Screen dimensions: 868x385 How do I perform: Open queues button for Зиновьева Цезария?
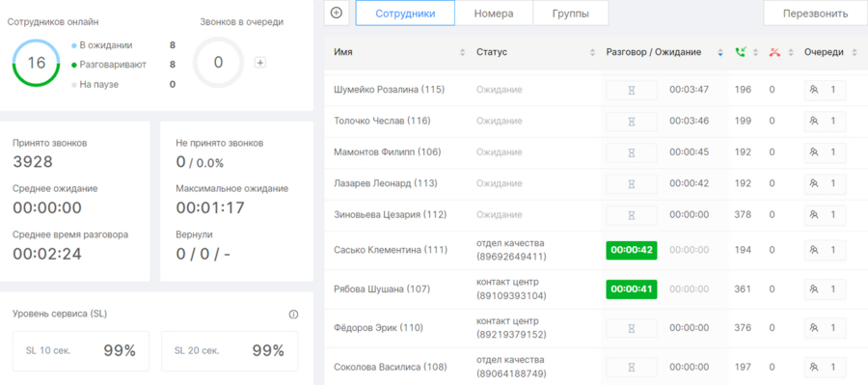point(825,215)
